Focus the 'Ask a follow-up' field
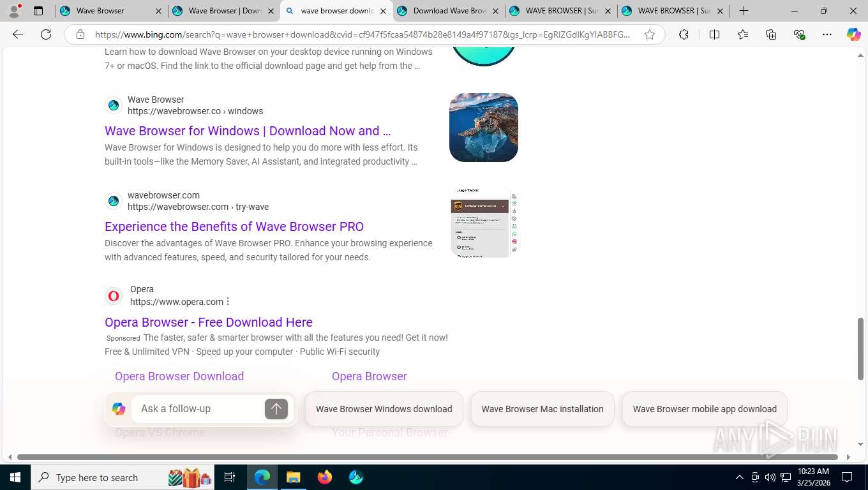 [x=198, y=409]
